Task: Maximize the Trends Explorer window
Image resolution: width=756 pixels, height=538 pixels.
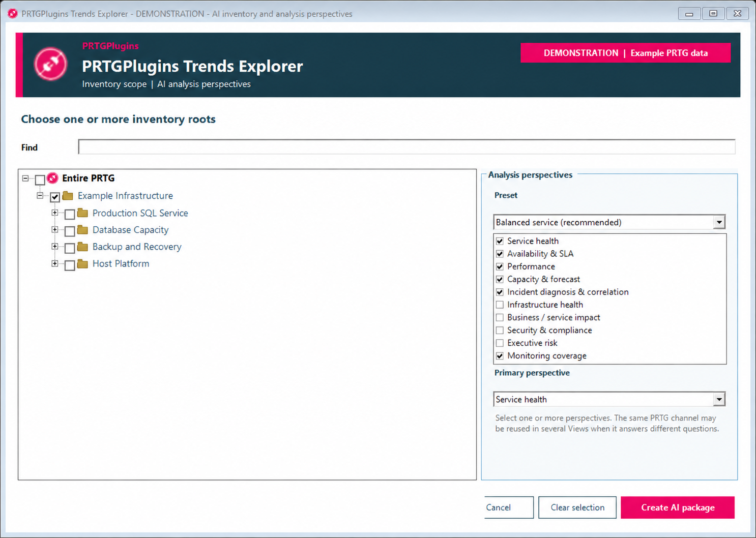Action: (713, 14)
